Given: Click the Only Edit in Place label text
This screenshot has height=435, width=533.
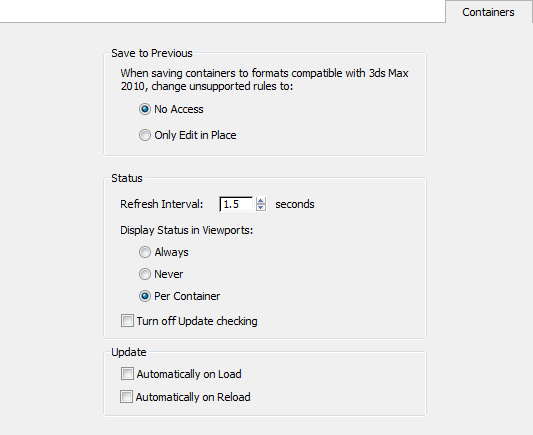Looking at the screenshot, I should tap(195, 135).
